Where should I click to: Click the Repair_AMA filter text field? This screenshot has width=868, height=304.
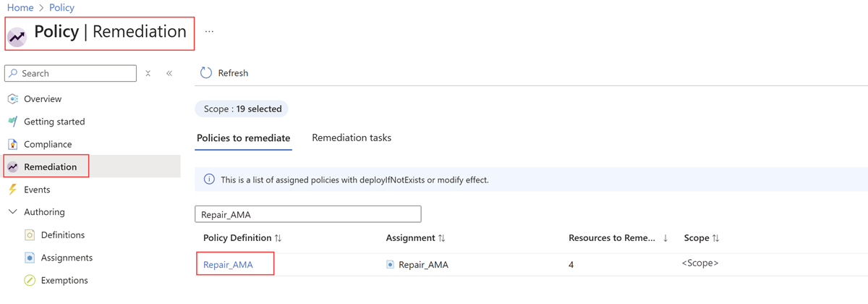pyautogui.click(x=307, y=214)
